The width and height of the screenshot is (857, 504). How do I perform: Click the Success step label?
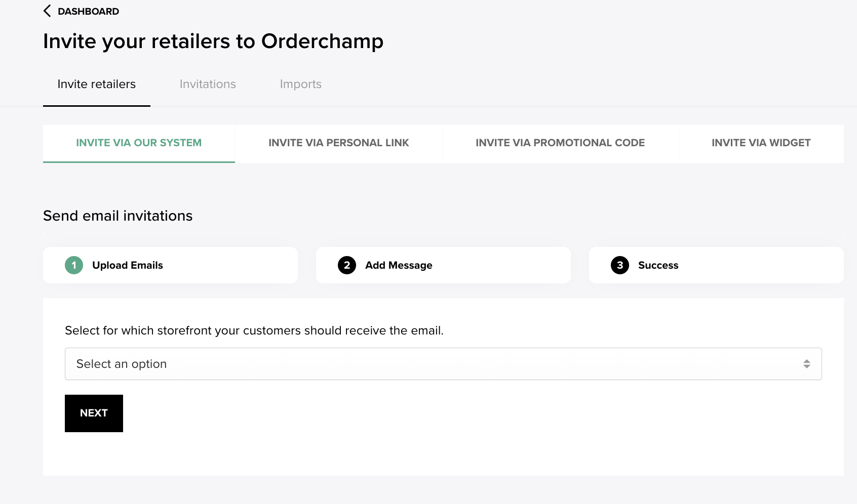(x=658, y=265)
